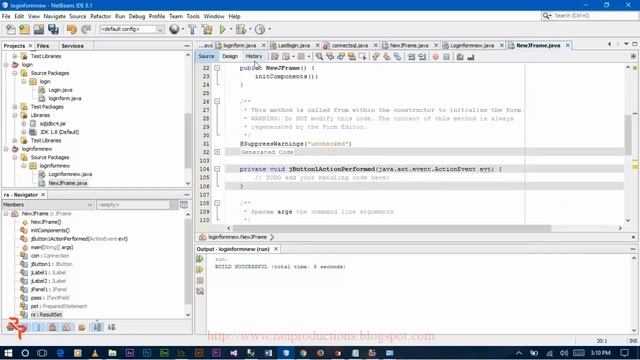Image resolution: width=640 pixels, height=360 pixels.
Task: Click editor red Start Macro Recording icon
Action: 436,57
